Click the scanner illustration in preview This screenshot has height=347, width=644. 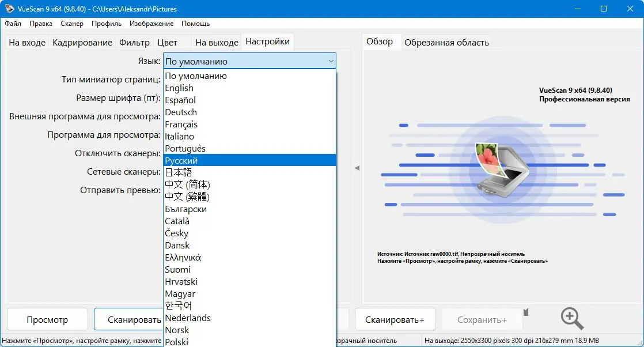tap(502, 170)
